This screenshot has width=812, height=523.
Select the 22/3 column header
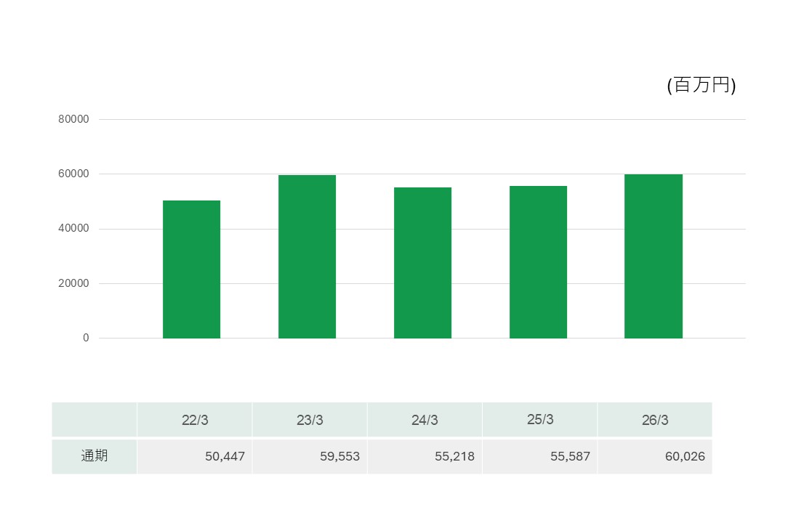click(x=195, y=420)
